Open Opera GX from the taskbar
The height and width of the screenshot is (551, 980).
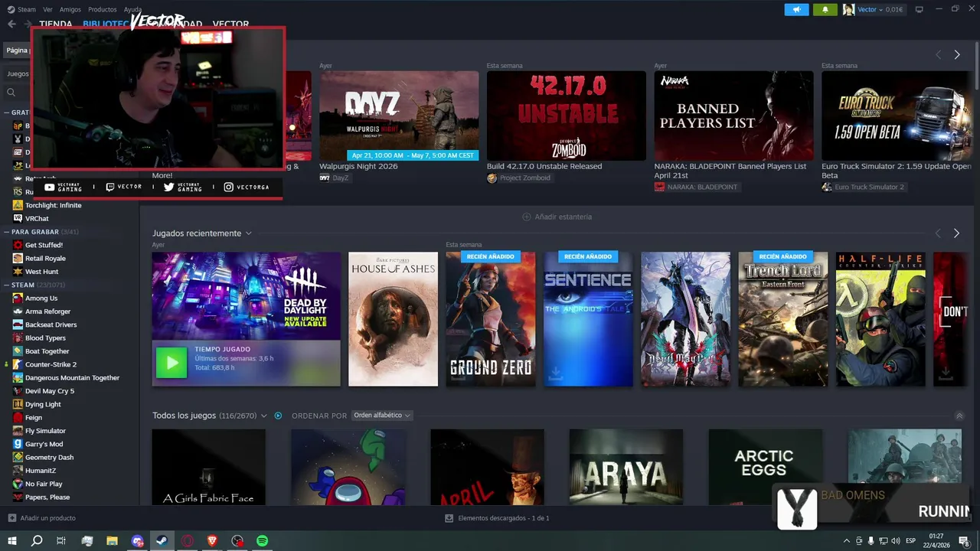188,541
